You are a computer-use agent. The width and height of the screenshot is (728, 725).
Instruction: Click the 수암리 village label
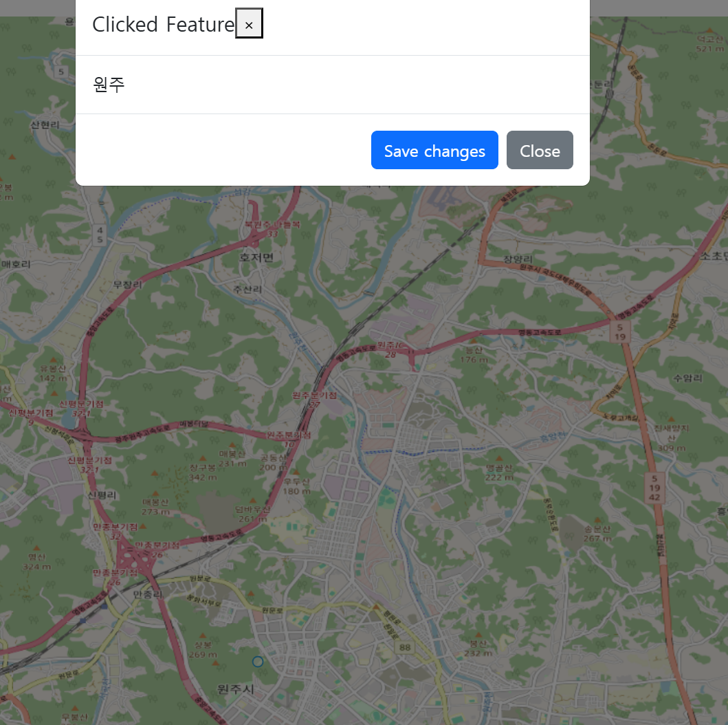point(688,378)
